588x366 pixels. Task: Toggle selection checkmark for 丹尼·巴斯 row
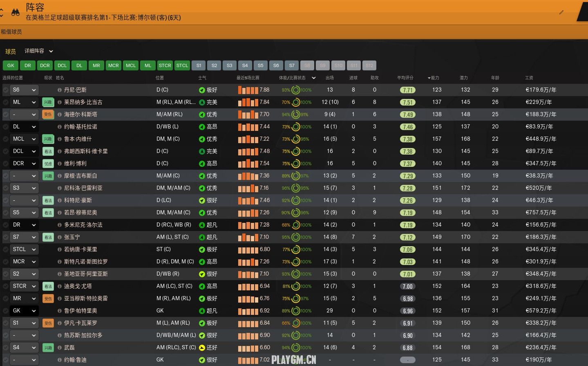click(6, 90)
